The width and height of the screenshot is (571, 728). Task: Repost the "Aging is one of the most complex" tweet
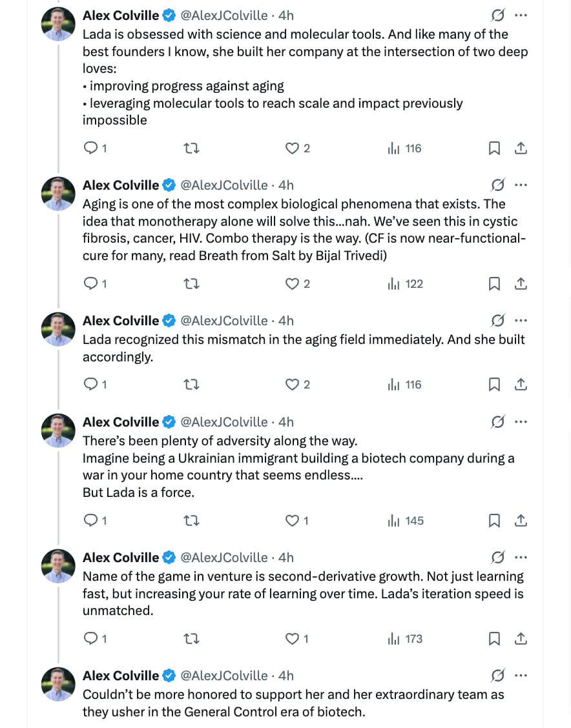coord(192,284)
